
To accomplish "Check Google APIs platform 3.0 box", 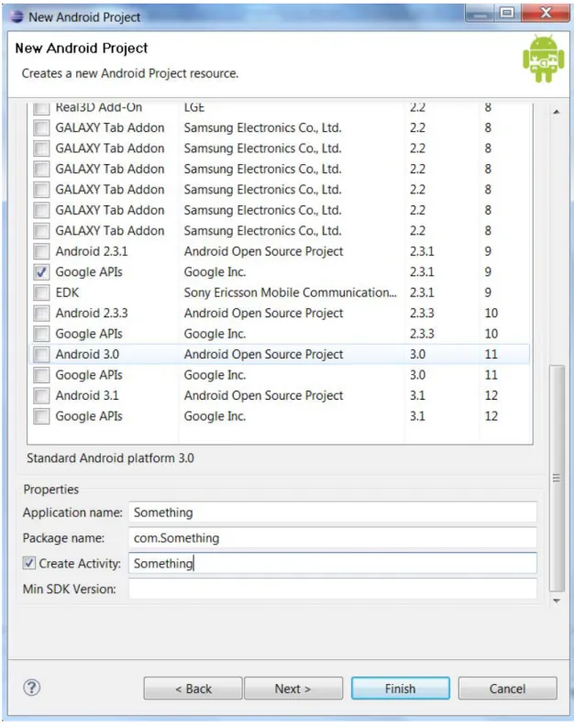I will tap(41, 375).
